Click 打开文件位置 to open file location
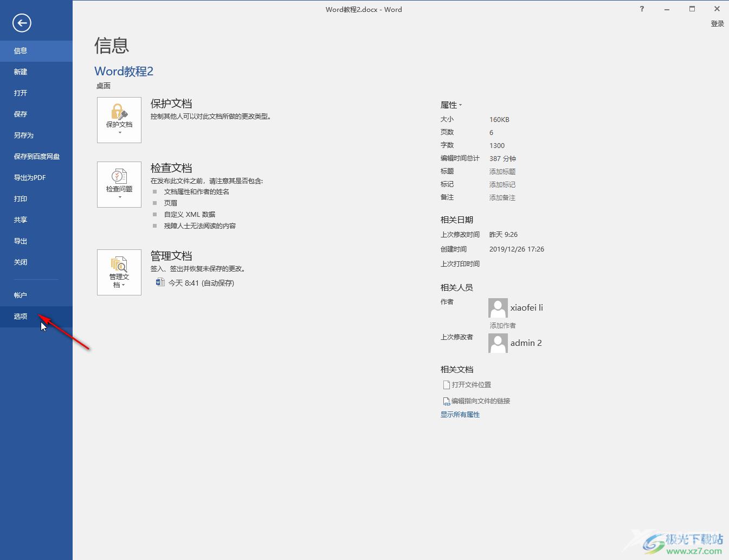 [x=467, y=385]
